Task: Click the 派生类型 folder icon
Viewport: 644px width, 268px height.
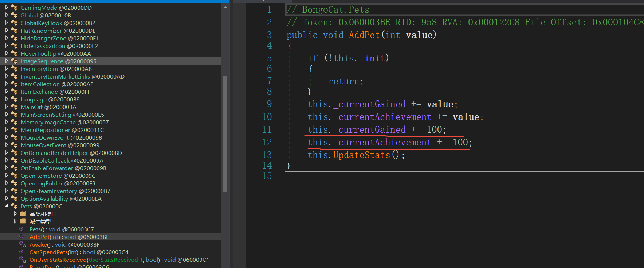Action: pyautogui.click(x=23, y=221)
